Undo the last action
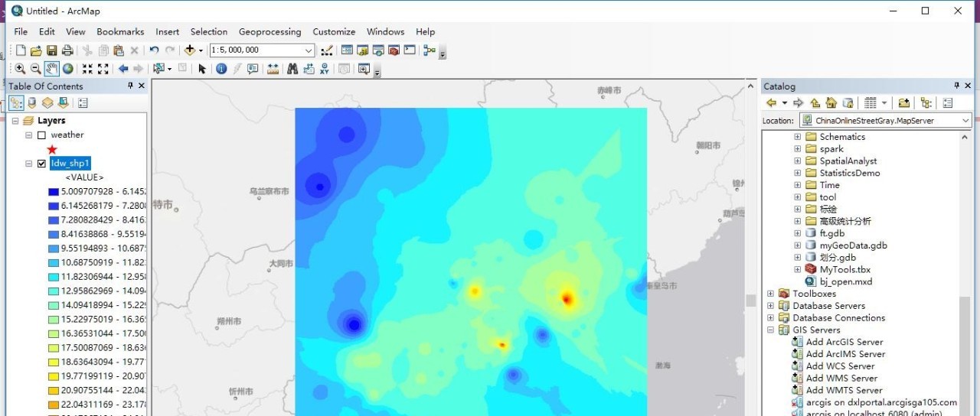The height and width of the screenshot is (416, 980). click(154, 50)
